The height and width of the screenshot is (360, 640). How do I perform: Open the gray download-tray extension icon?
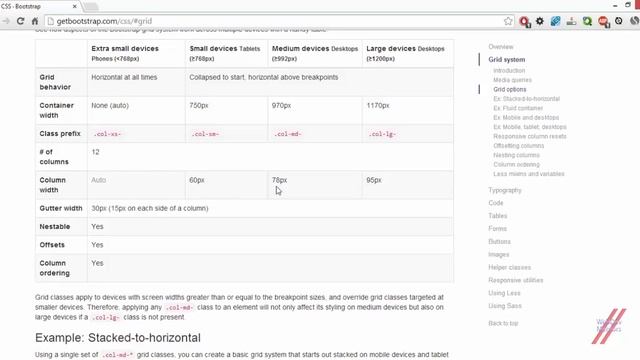coord(571,21)
